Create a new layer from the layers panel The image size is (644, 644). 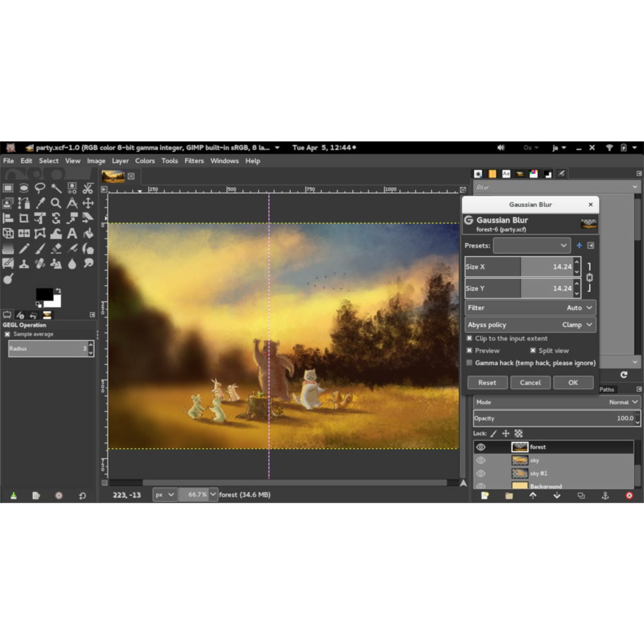[485, 496]
